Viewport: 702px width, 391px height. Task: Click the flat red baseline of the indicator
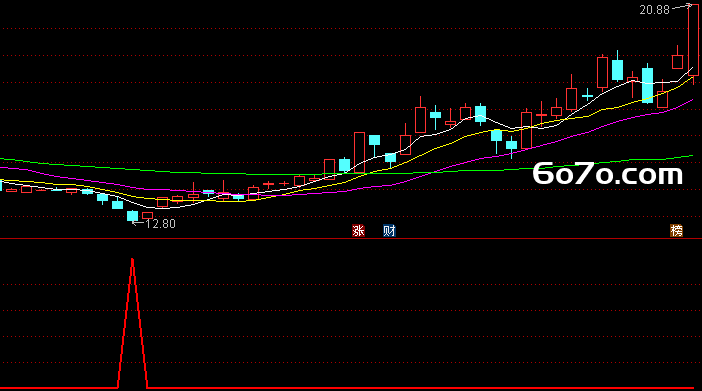pyautogui.click(x=403, y=388)
